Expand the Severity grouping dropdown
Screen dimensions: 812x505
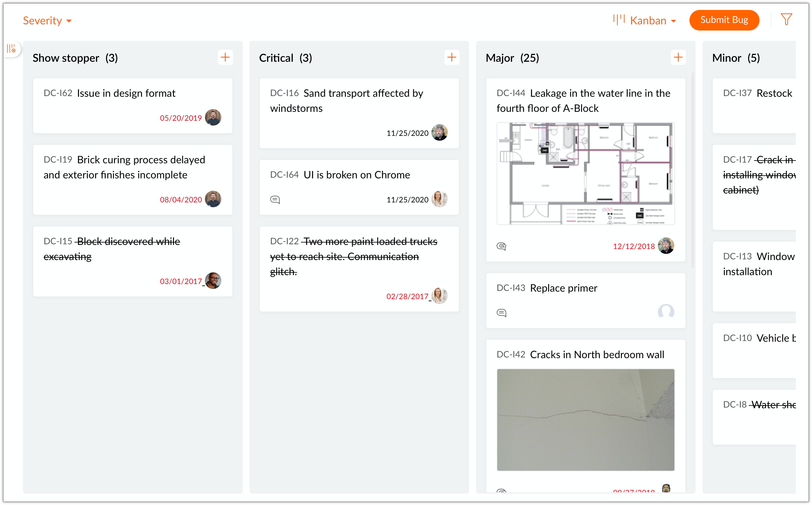(47, 21)
